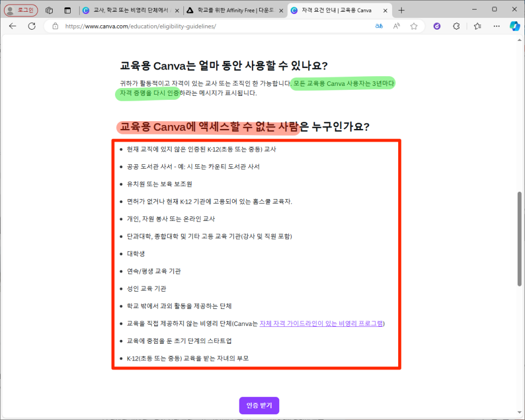Click list item K-12 교육을 받는 자녀의 부모

pos(187,358)
